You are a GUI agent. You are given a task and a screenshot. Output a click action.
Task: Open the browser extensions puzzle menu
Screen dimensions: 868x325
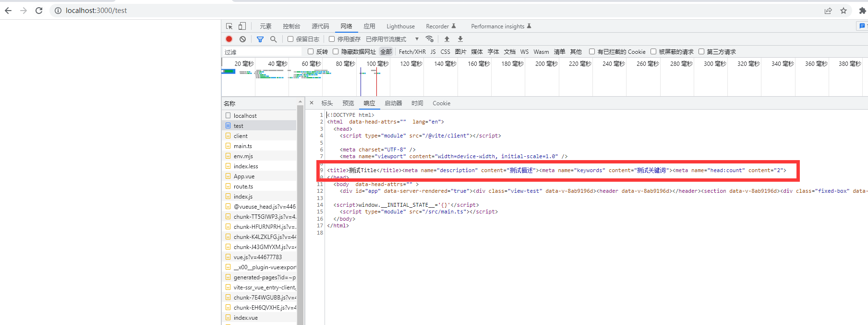(x=862, y=11)
